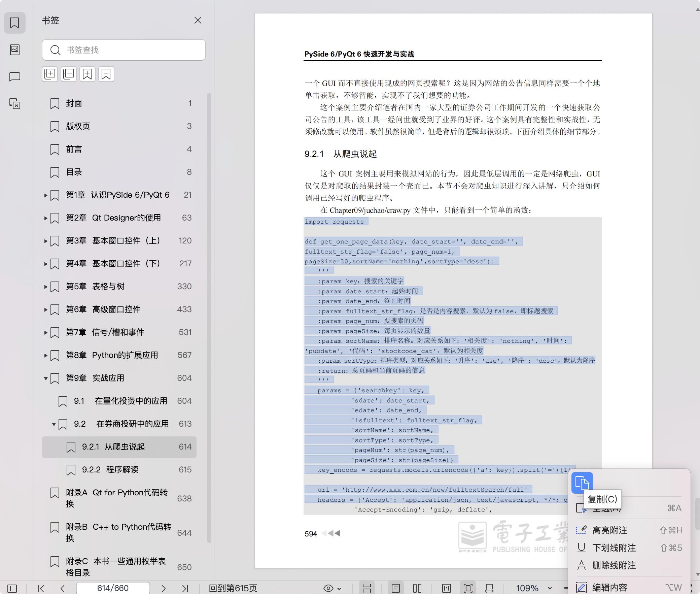This screenshot has width=700, height=594.
Task: Select the export-to-Word sidebar icon
Action: [x=15, y=104]
